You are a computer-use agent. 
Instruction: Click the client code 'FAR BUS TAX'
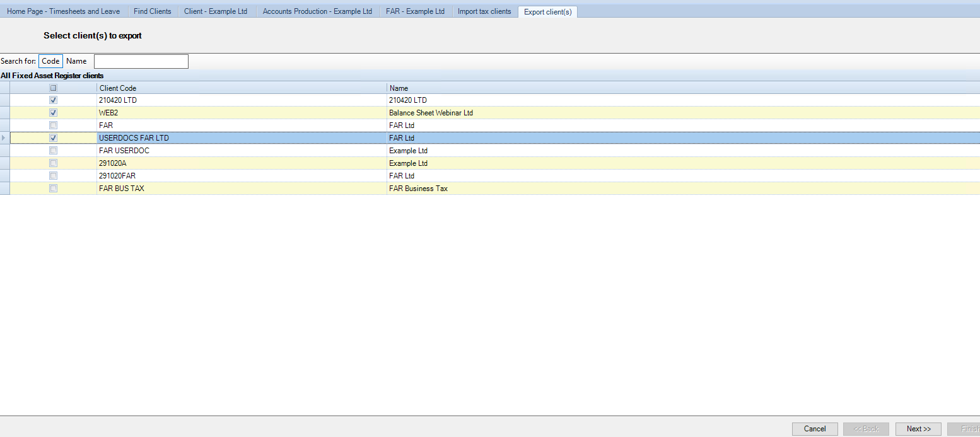pyautogui.click(x=122, y=189)
